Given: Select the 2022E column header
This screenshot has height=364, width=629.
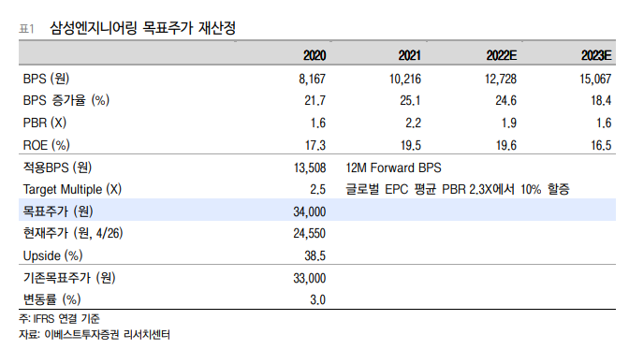Looking at the screenshot, I should pos(502,55).
